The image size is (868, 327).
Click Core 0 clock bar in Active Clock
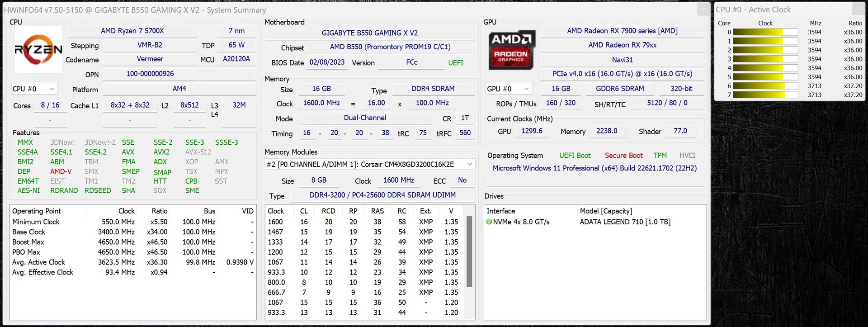(x=765, y=32)
